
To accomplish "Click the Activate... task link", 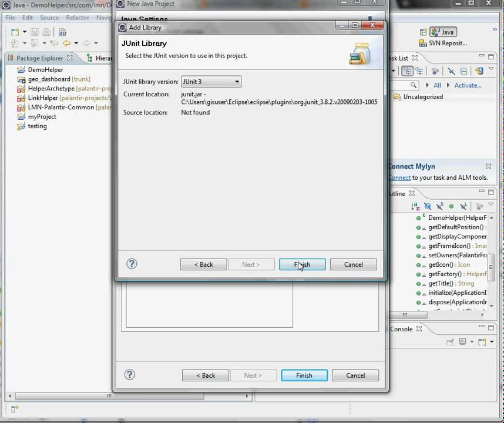I will (x=468, y=85).
